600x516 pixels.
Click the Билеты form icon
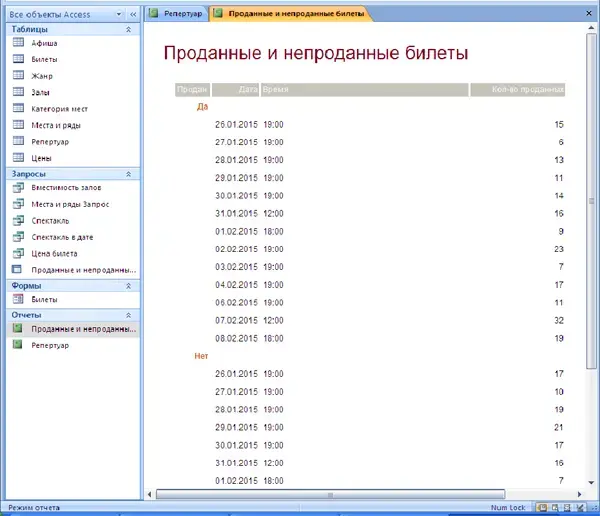tap(18, 299)
